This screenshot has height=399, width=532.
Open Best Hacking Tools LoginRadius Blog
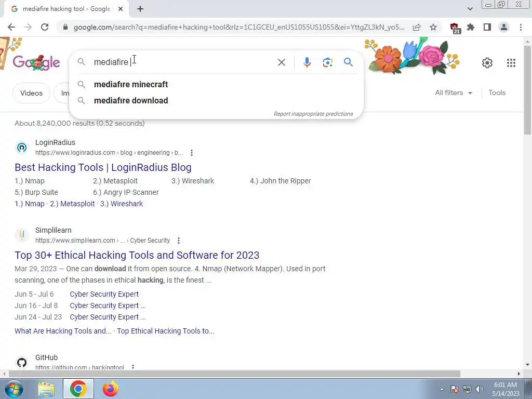click(103, 167)
